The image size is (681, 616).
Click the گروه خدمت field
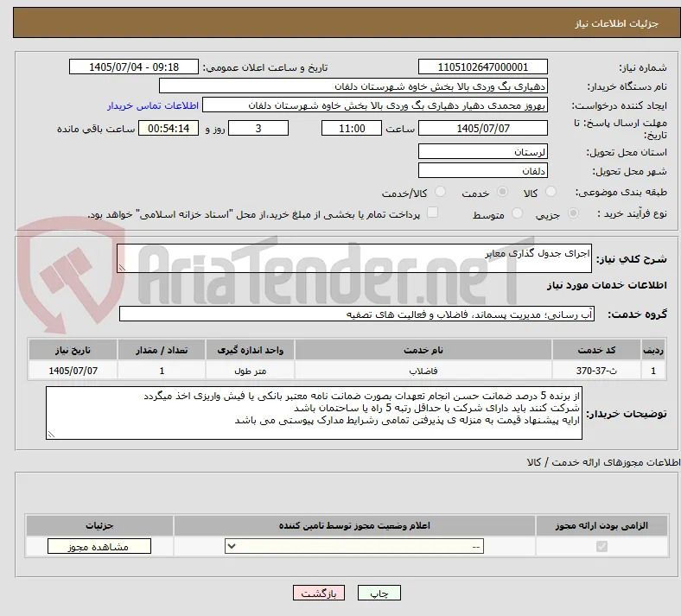[x=357, y=314]
